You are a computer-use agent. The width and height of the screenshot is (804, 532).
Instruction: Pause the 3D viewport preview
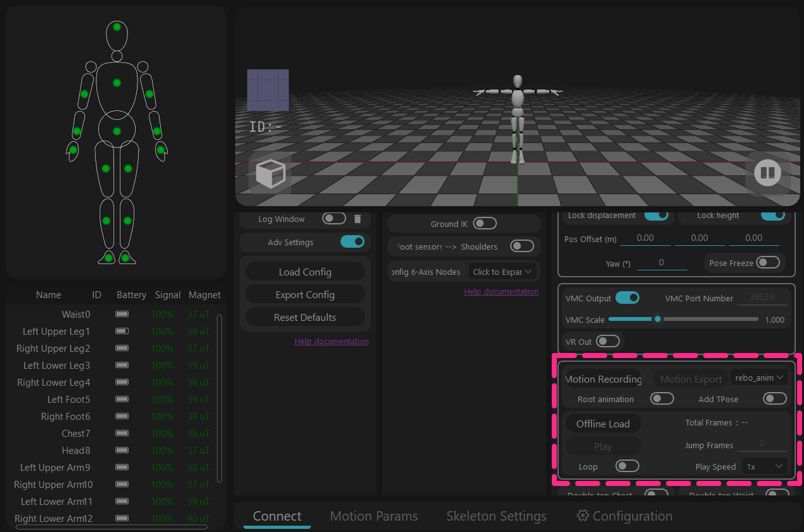point(767,172)
